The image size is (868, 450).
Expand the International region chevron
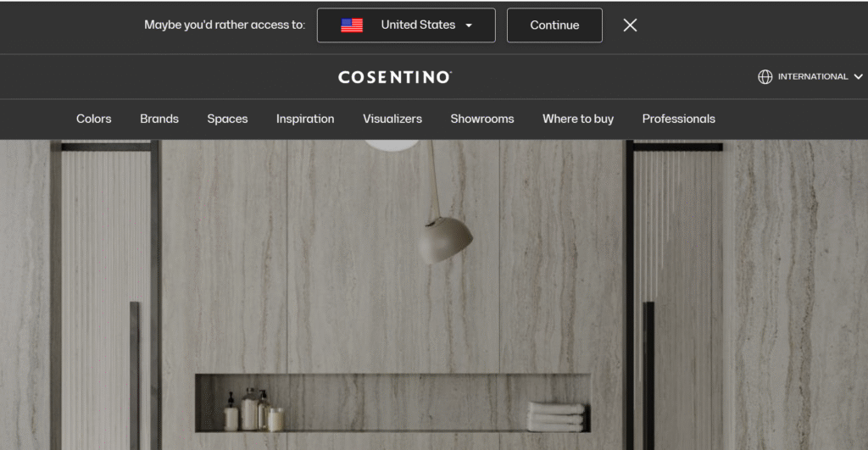pyautogui.click(x=858, y=77)
